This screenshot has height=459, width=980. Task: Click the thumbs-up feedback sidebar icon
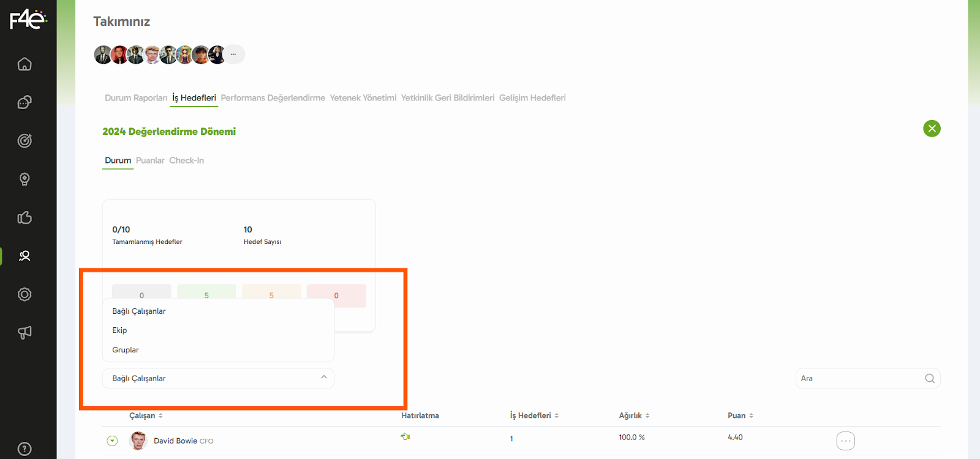click(24, 218)
